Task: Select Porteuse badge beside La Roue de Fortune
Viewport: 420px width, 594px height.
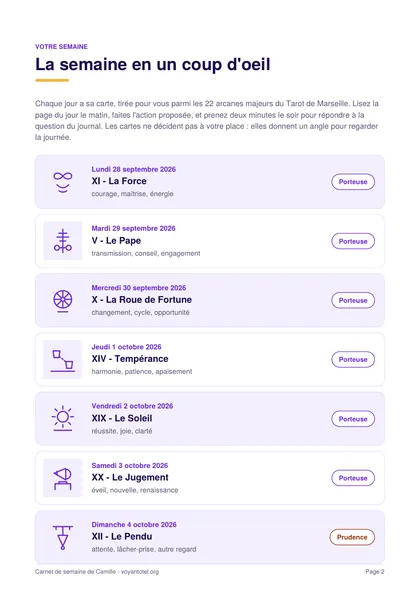Action: point(353,300)
